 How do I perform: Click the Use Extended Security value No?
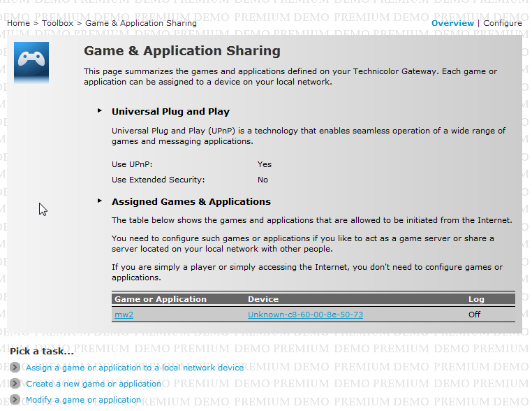coord(263,180)
